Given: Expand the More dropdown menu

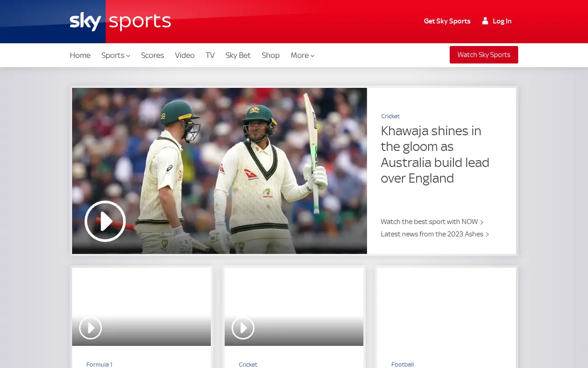Looking at the screenshot, I should [302, 55].
